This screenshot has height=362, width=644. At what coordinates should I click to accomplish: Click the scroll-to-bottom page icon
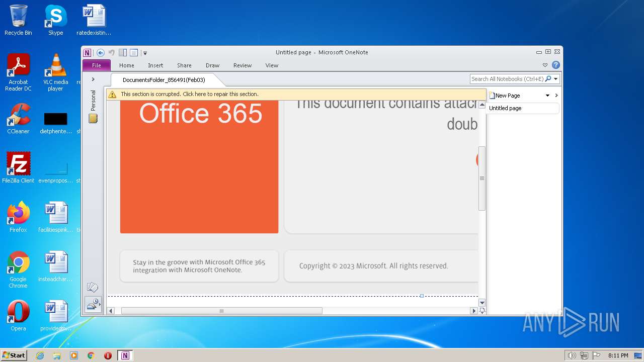click(482, 311)
